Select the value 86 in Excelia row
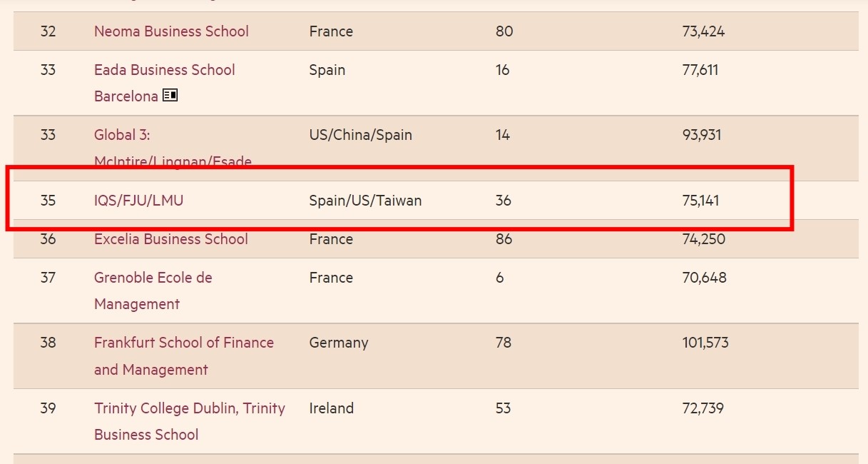The image size is (868, 464). [x=504, y=239]
